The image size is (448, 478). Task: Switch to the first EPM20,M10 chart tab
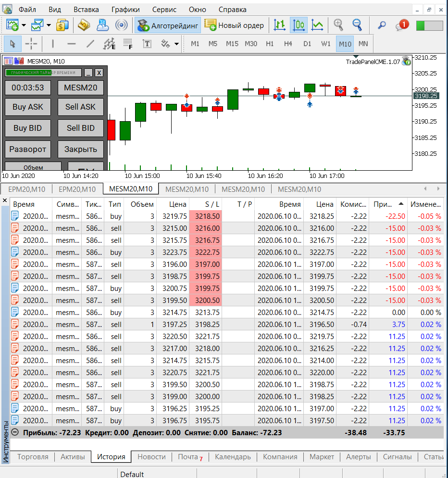coord(27,189)
